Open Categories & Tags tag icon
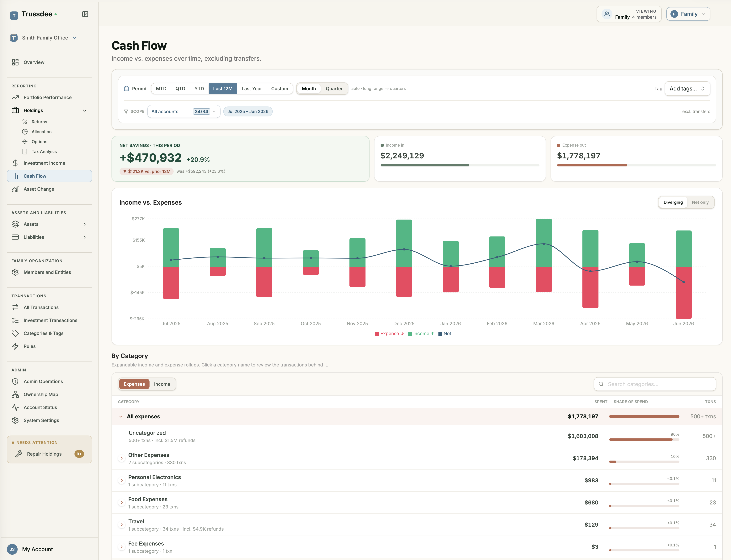 point(15,333)
